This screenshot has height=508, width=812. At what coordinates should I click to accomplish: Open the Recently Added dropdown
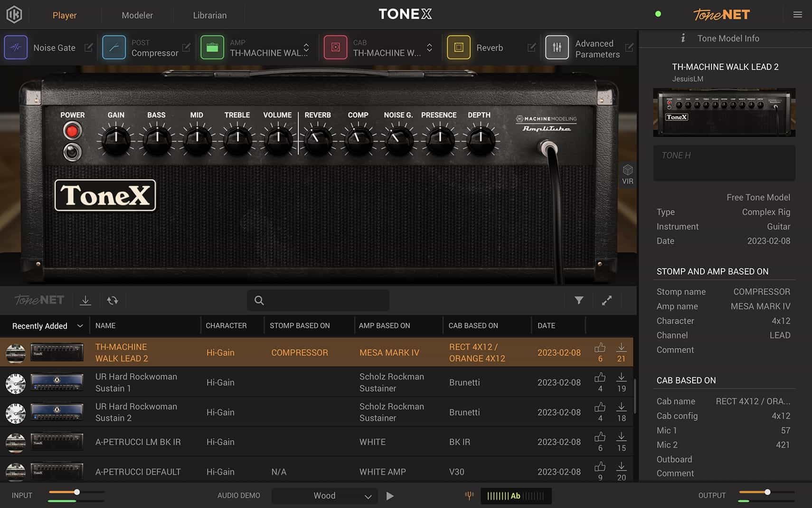(x=47, y=326)
